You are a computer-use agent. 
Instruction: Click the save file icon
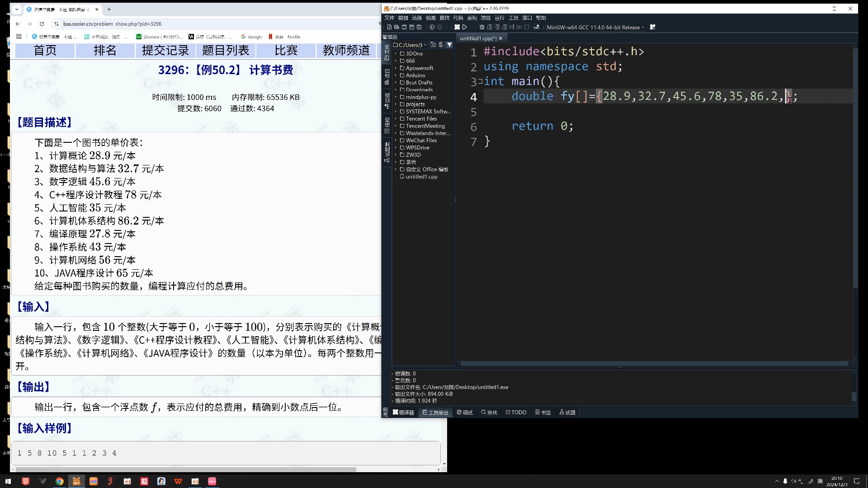[x=404, y=27]
